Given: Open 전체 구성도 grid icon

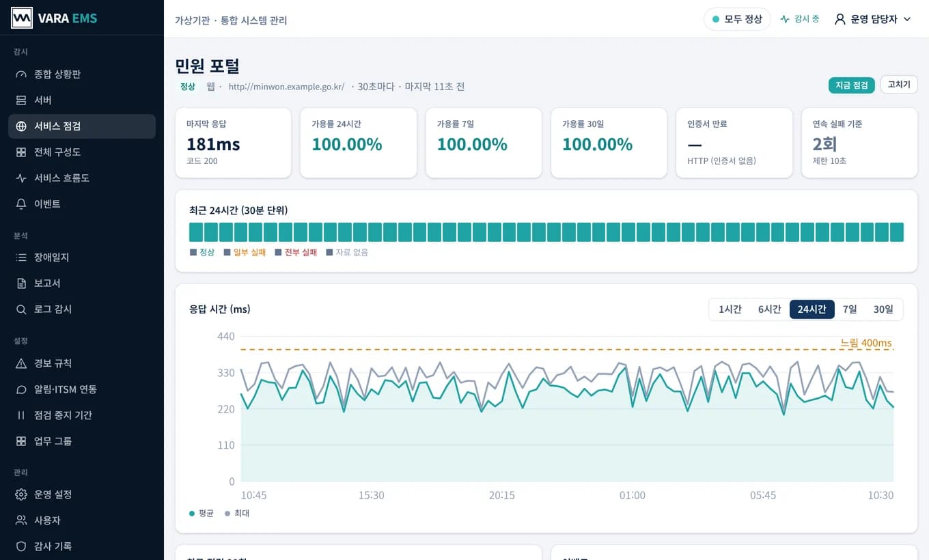Looking at the screenshot, I should pos(21,152).
